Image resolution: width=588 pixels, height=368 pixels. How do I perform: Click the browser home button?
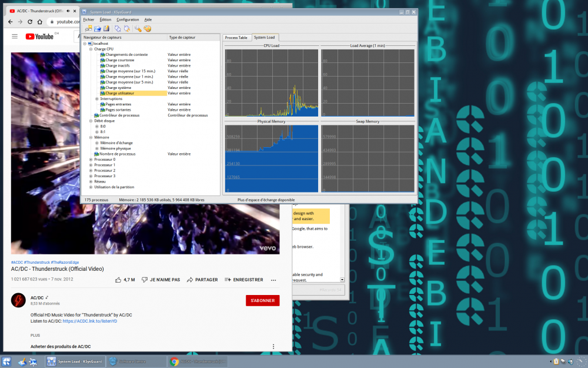(x=40, y=22)
